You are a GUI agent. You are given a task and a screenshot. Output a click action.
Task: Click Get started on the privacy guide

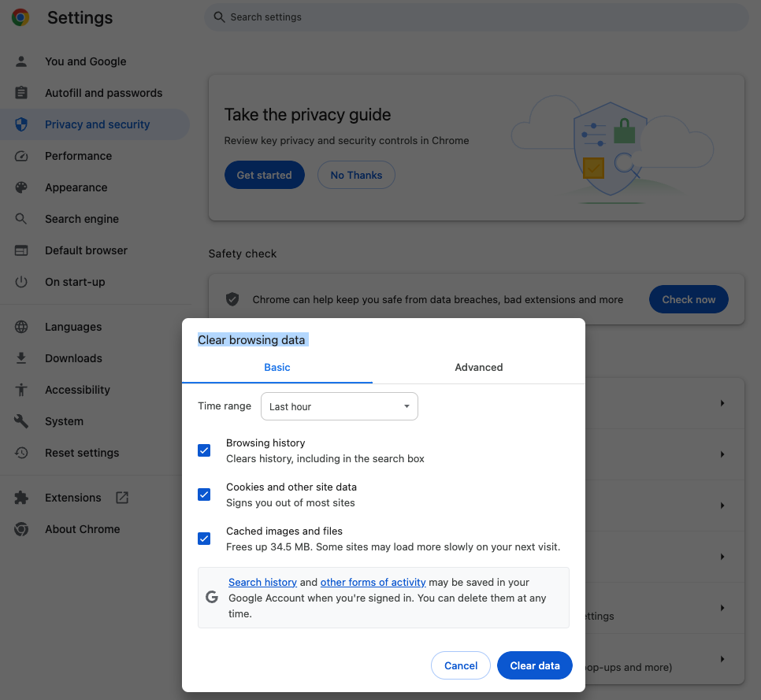point(265,175)
